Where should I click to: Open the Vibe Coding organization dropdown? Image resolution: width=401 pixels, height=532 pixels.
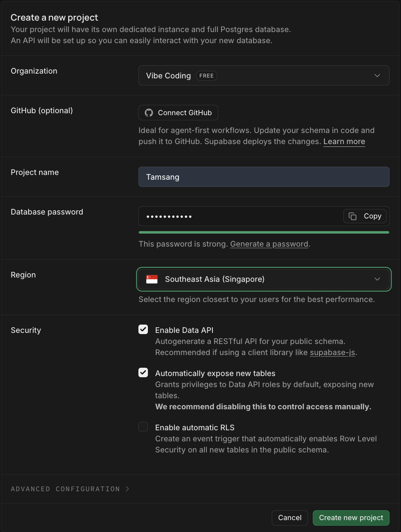click(x=264, y=76)
